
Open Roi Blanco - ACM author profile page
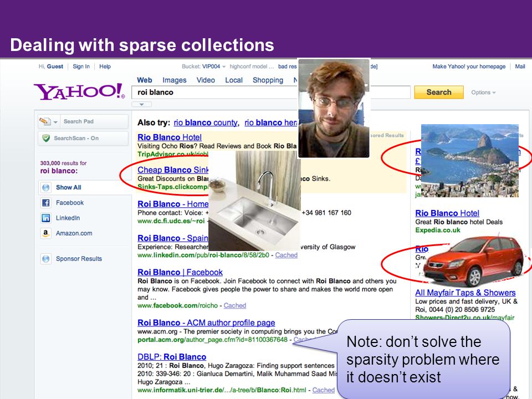[x=206, y=323]
